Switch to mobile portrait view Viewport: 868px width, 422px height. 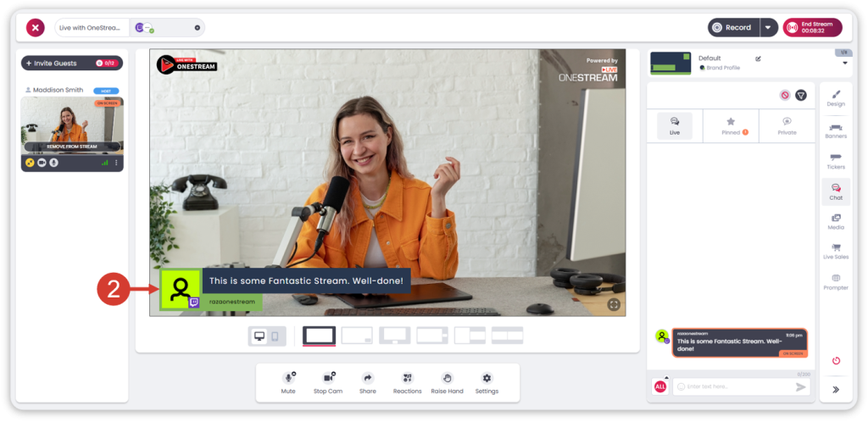coord(275,336)
